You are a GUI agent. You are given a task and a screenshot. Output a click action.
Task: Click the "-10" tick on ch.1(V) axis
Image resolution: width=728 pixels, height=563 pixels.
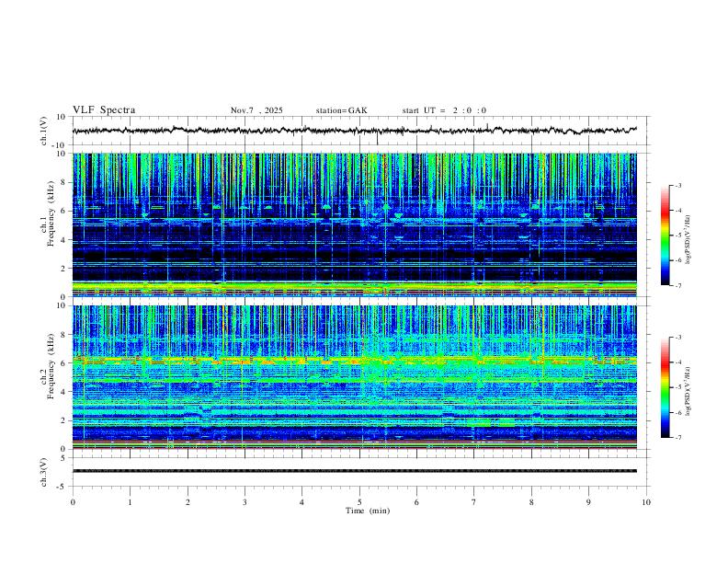tap(60, 145)
